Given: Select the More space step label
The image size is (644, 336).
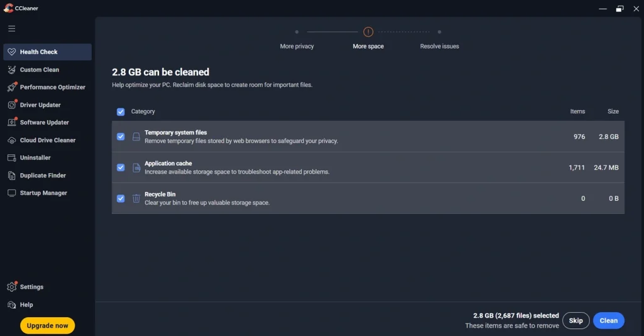Looking at the screenshot, I should tap(368, 47).
